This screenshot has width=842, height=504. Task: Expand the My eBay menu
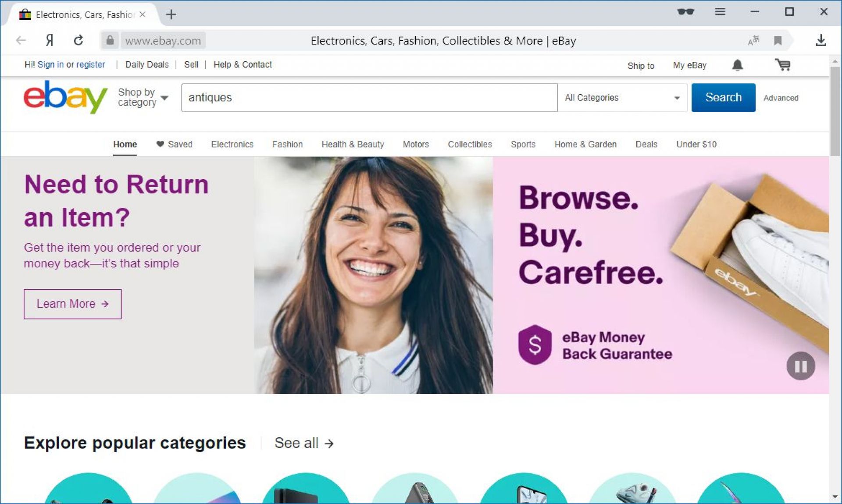coord(689,65)
